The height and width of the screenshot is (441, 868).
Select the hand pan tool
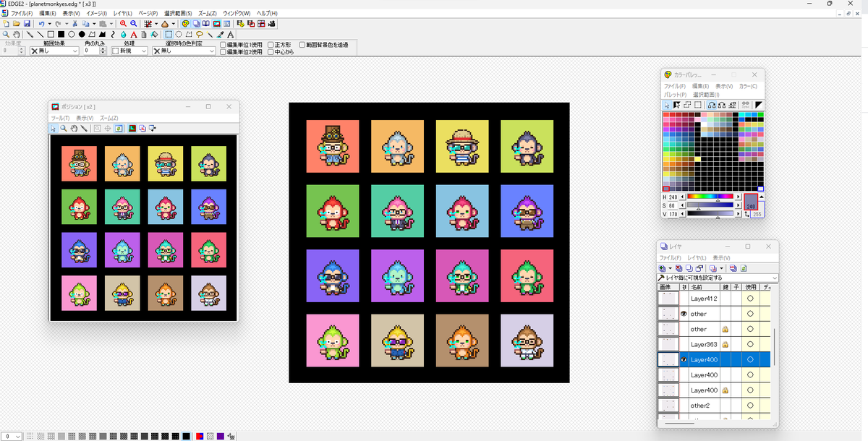click(16, 34)
